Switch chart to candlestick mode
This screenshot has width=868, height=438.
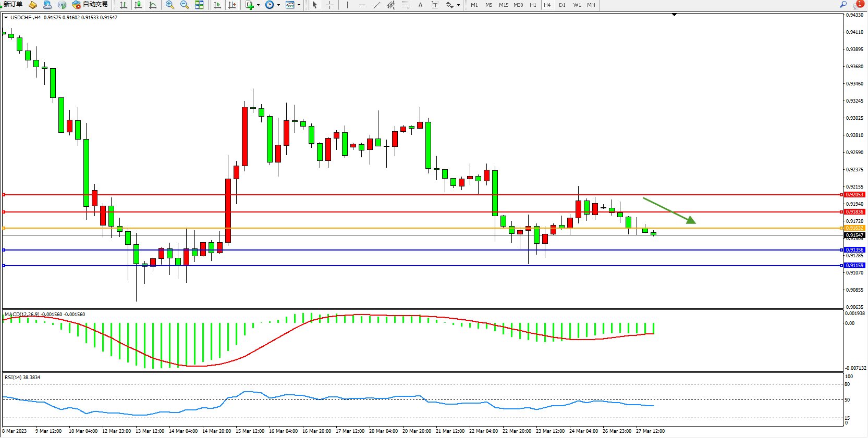tap(138, 5)
